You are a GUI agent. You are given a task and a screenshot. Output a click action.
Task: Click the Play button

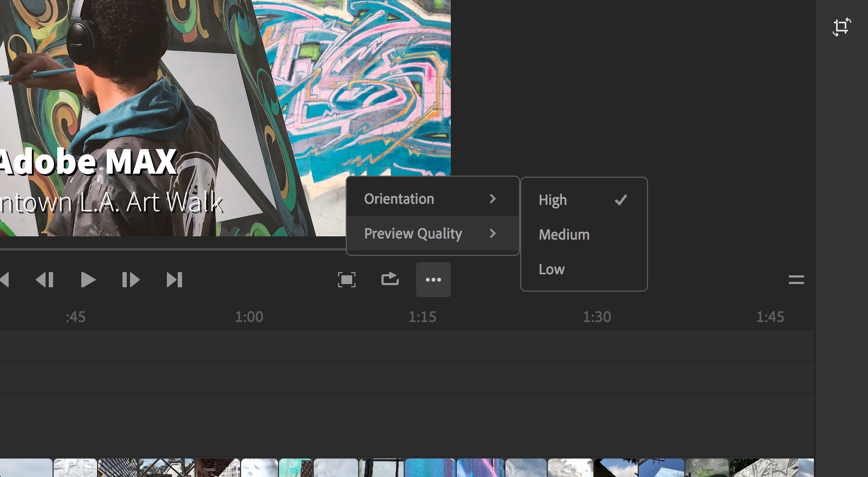(88, 280)
